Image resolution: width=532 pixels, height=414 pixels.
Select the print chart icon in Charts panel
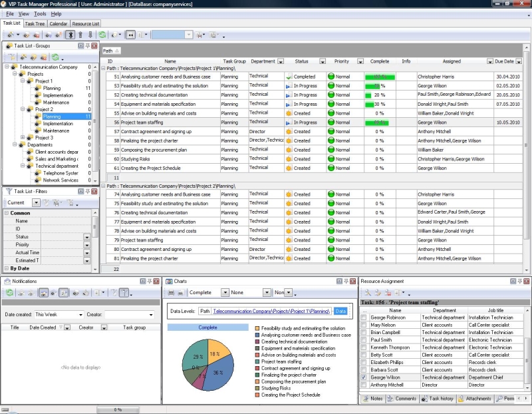coord(171,293)
